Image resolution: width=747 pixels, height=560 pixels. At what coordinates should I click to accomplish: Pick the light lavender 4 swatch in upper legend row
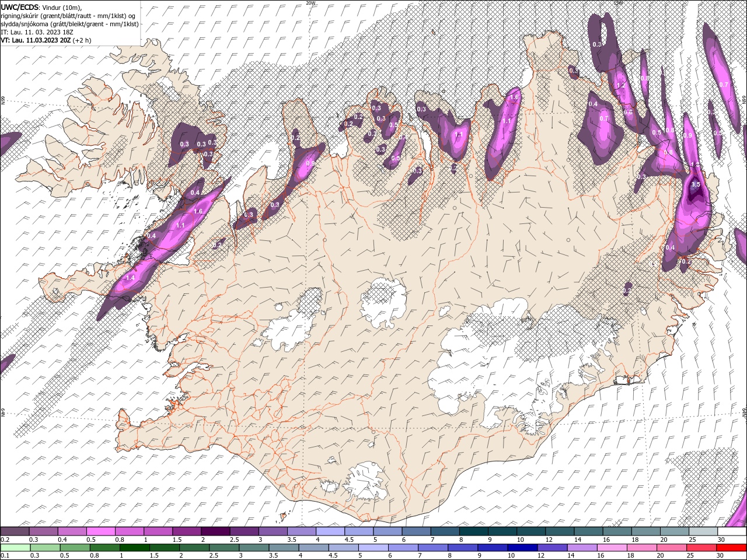click(329, 531)
